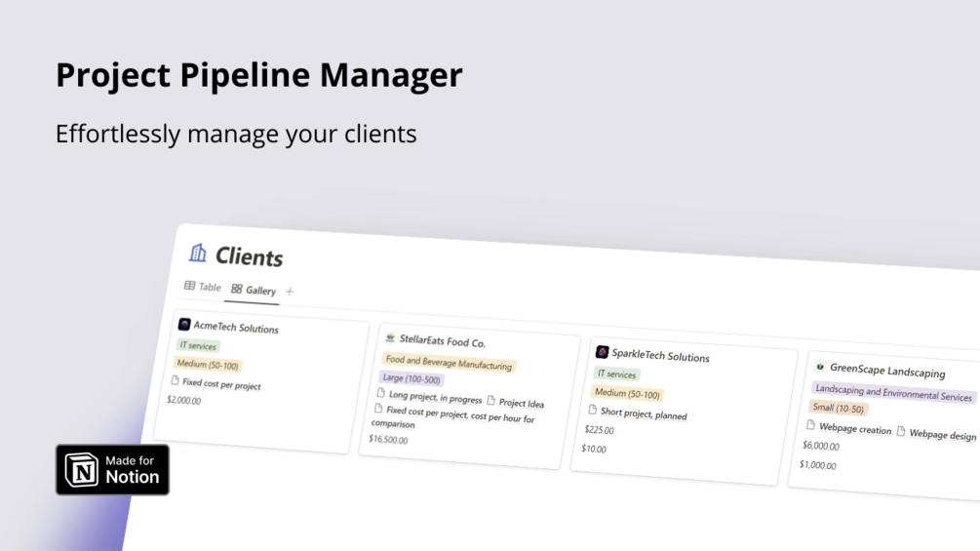Viewport: 980px width, 551px height.
Task: Click the AcmeTech Solutions logo icon
Action: pyautogui.click(x=183, y=324)
